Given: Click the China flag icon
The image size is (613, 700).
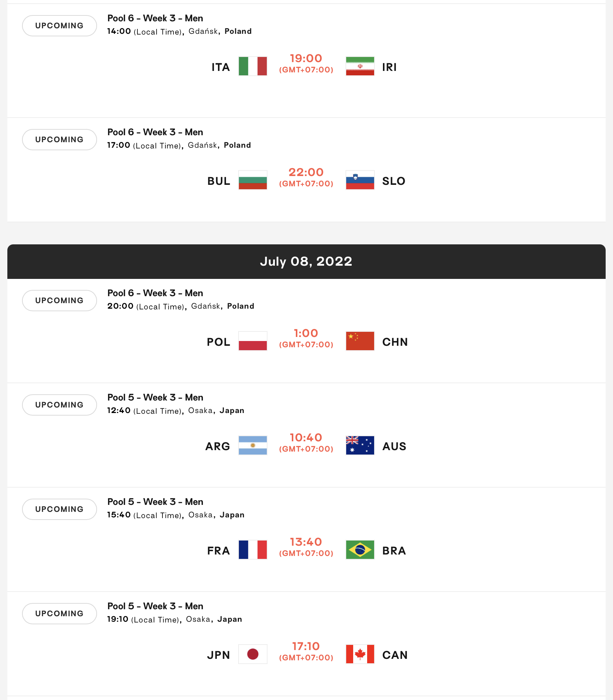Looking at the screenshot, I should 360,341.
